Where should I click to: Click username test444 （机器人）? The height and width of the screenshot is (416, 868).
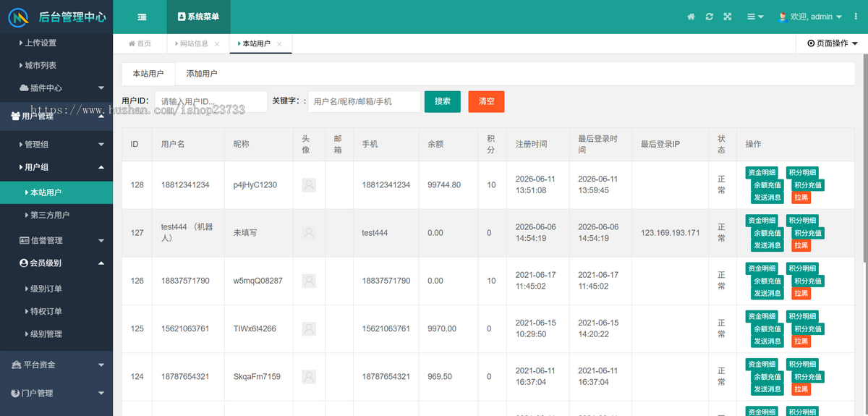pyautogui.click(x=188, y=233)
